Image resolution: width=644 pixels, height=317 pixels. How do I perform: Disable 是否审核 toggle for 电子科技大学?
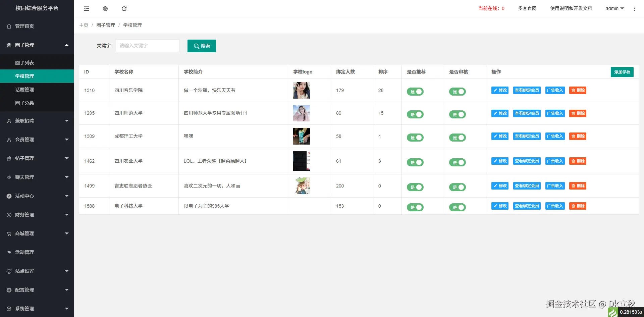point(458,207)
